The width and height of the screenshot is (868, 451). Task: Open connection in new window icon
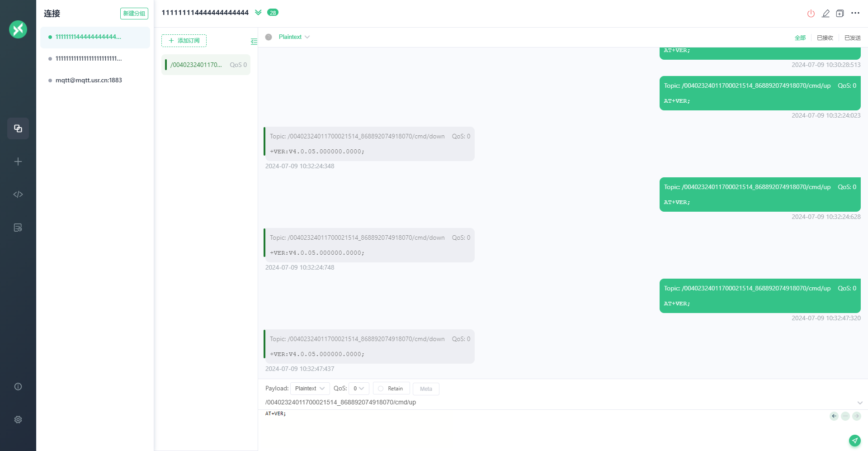[840, 14]
